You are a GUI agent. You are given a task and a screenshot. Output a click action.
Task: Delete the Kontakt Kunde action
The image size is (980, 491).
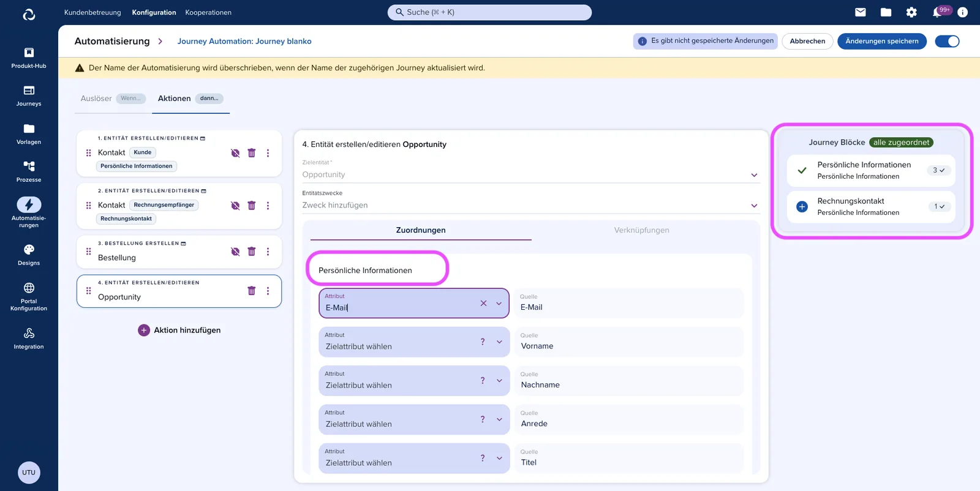[251, 153]
